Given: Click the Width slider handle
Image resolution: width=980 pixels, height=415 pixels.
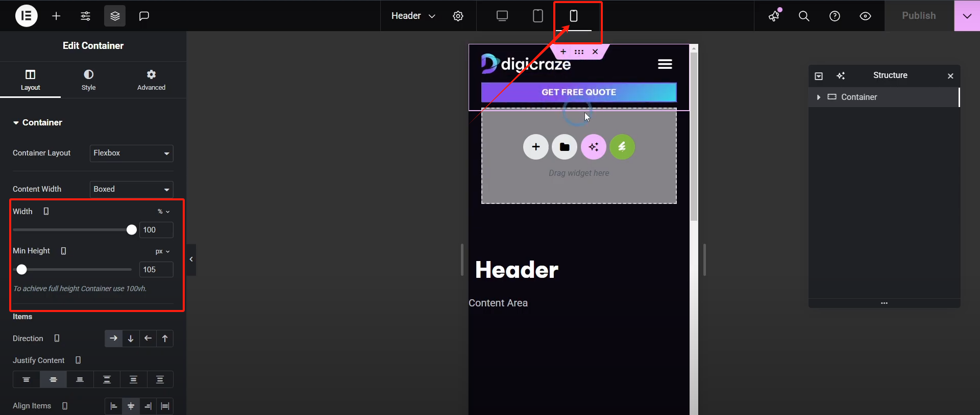Looking at the screenshot, I should 131,230.
